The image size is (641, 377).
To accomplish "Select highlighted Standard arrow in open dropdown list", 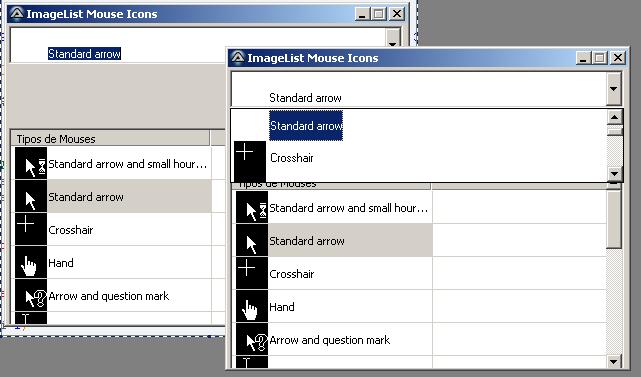I will click(x=306, y=126).
